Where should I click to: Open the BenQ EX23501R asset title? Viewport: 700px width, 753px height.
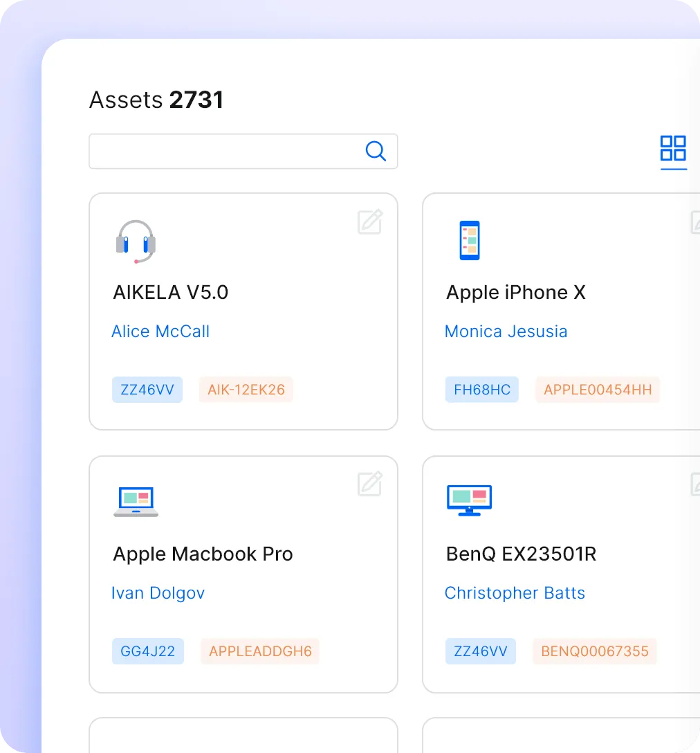(x=522, y=554)
